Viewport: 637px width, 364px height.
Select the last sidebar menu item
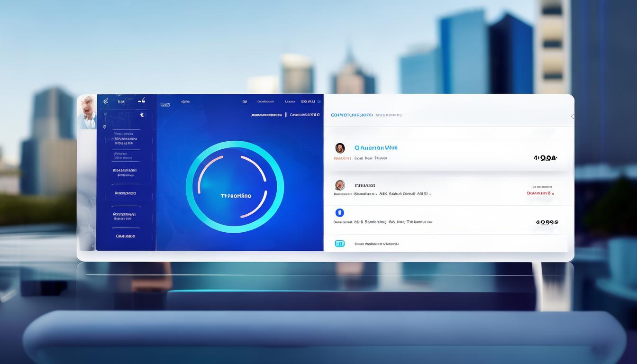tap(126, 236)
